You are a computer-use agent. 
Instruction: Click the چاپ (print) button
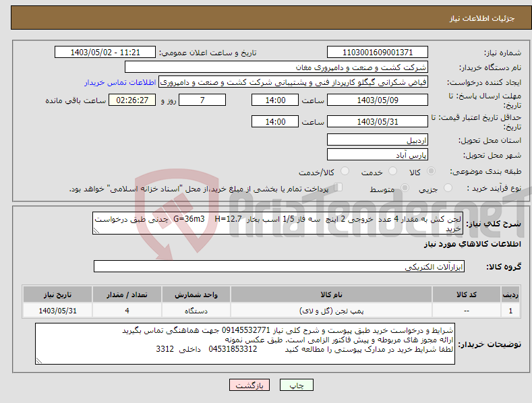tap(296, 385)
